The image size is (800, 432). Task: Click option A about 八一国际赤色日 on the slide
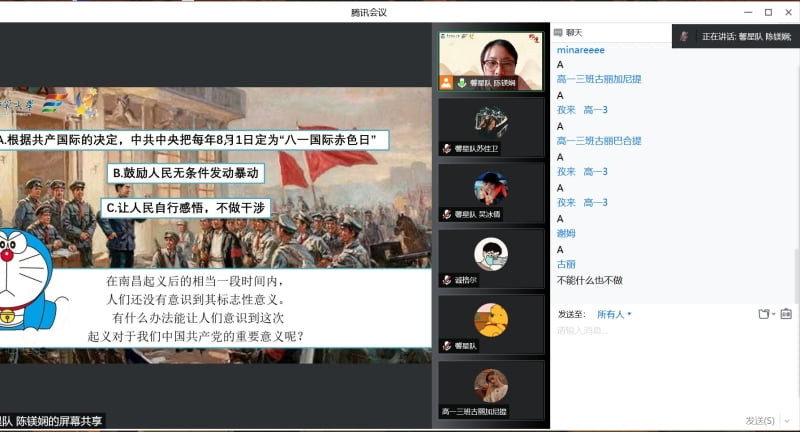(193, 140)
